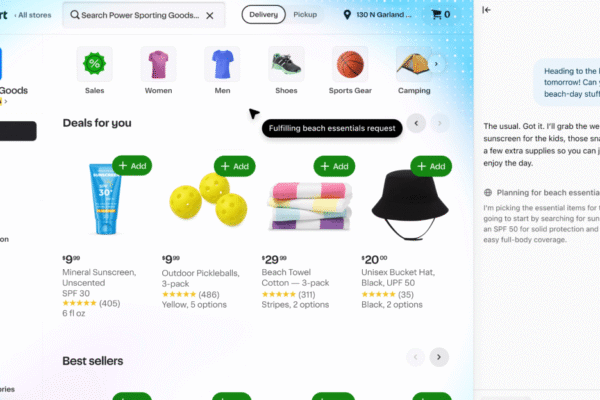Screen dimensions: 600x400
Task: Open the Men category shirt icon
Action: click(222, 64)
